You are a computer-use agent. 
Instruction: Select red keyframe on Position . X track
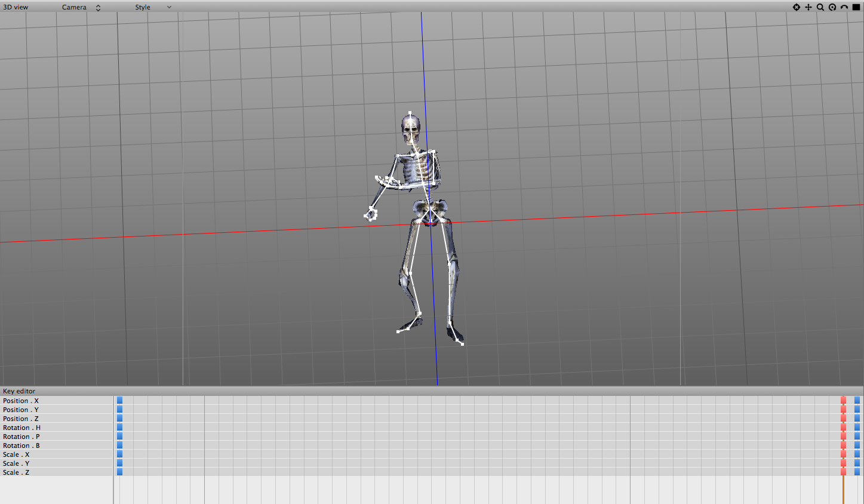843,401
